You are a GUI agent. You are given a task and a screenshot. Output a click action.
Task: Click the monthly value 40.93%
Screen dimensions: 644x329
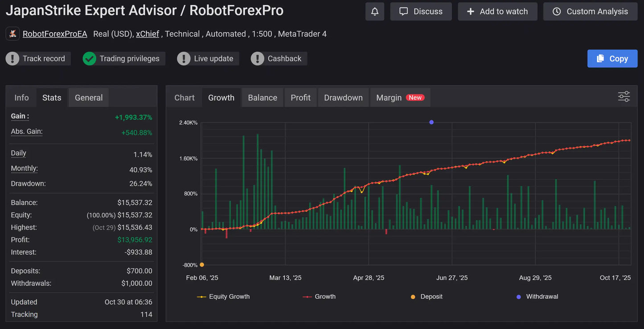[x=141, y=170]
